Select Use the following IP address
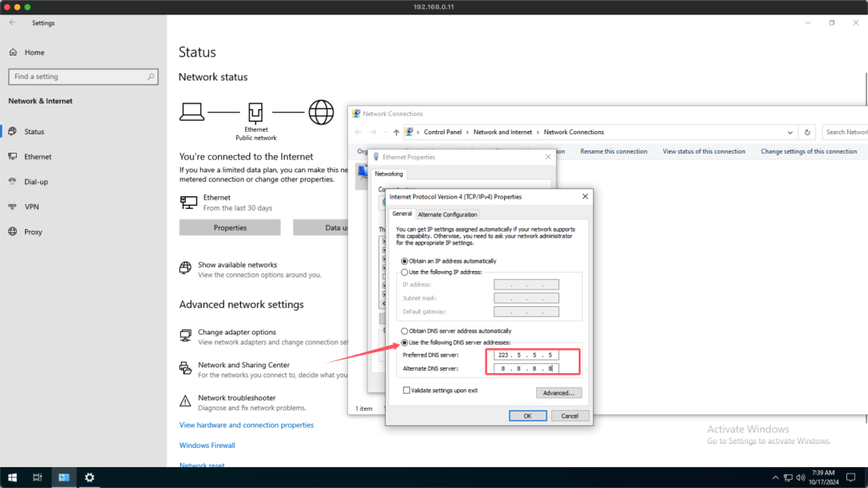868x488 pixels. point(404,272)
